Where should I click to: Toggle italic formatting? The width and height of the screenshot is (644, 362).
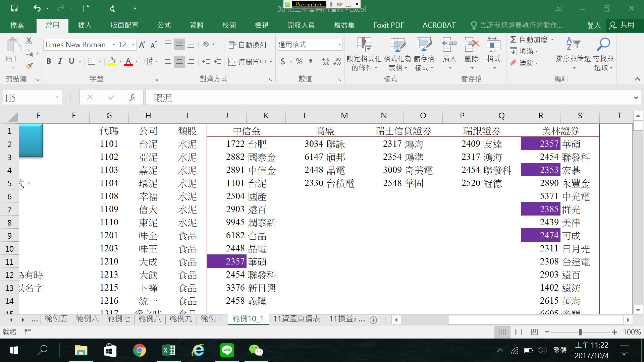click(x=60, y=61)
